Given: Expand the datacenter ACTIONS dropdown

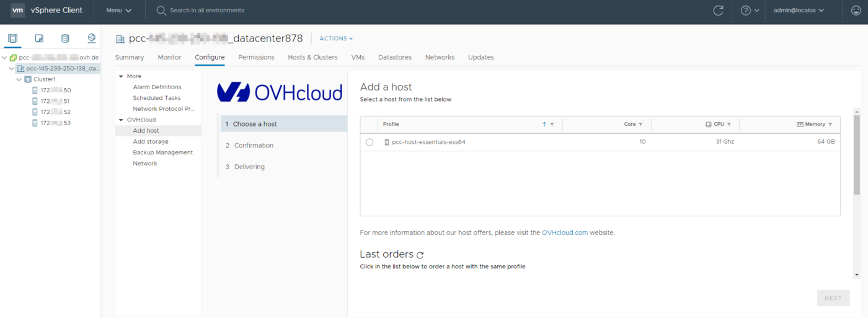Looking at the screenshot, I should point(336,38).
